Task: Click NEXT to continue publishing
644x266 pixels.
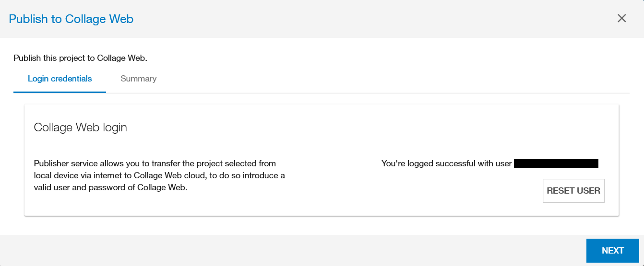Action: [x=612, y=251]
